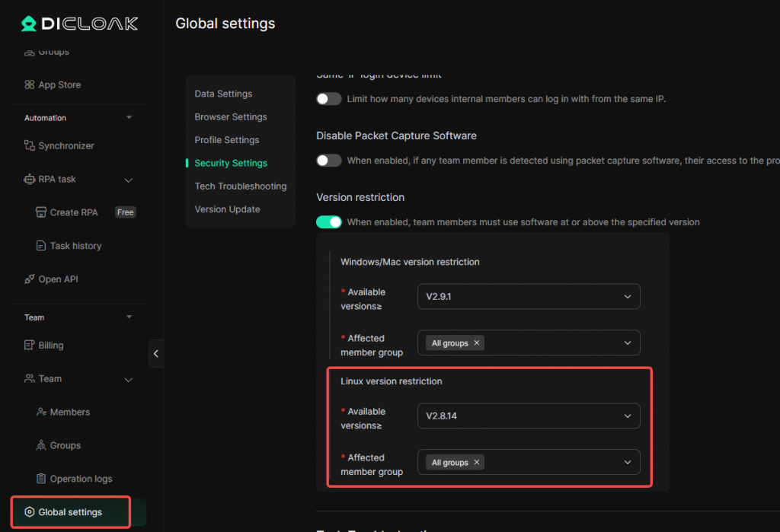Click the Open API icon
780x532 pixels.
point(30,279)
